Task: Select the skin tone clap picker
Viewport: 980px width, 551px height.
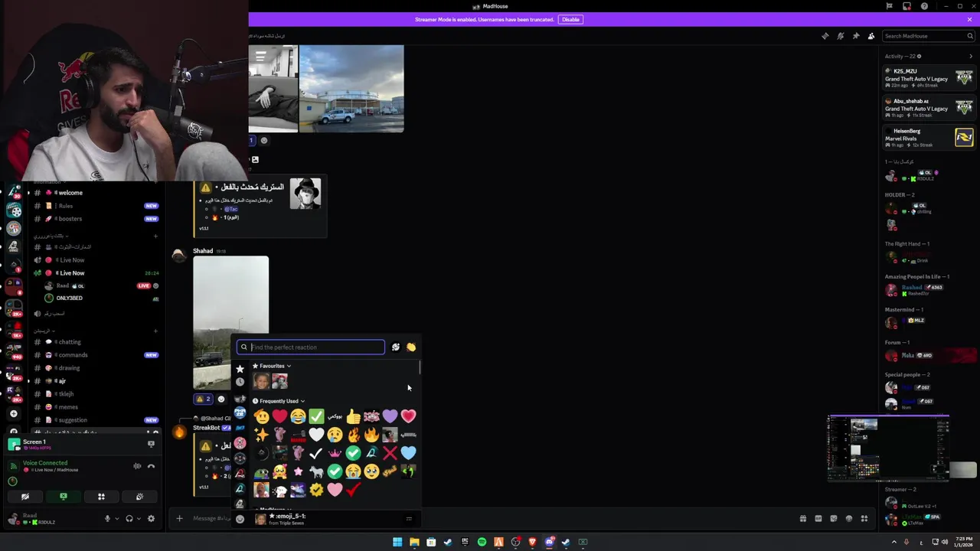Action: pos(411,347)
